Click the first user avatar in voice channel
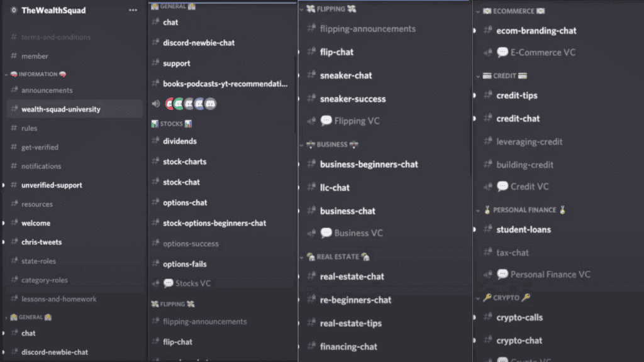 pos(170,104)
